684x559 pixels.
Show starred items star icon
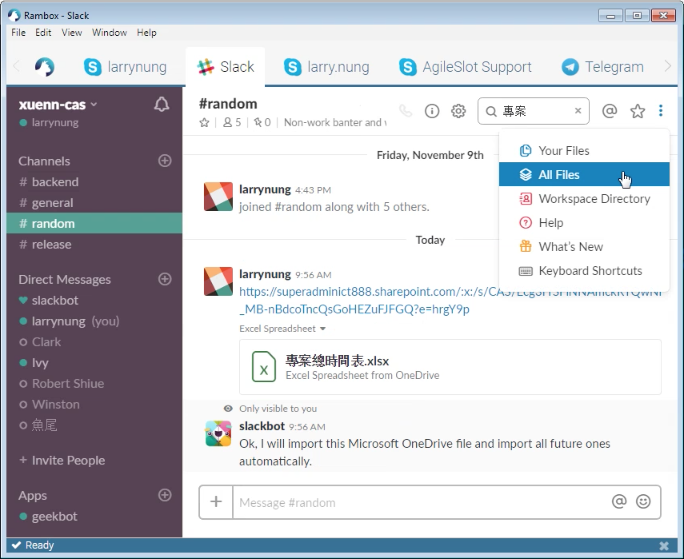637,111
